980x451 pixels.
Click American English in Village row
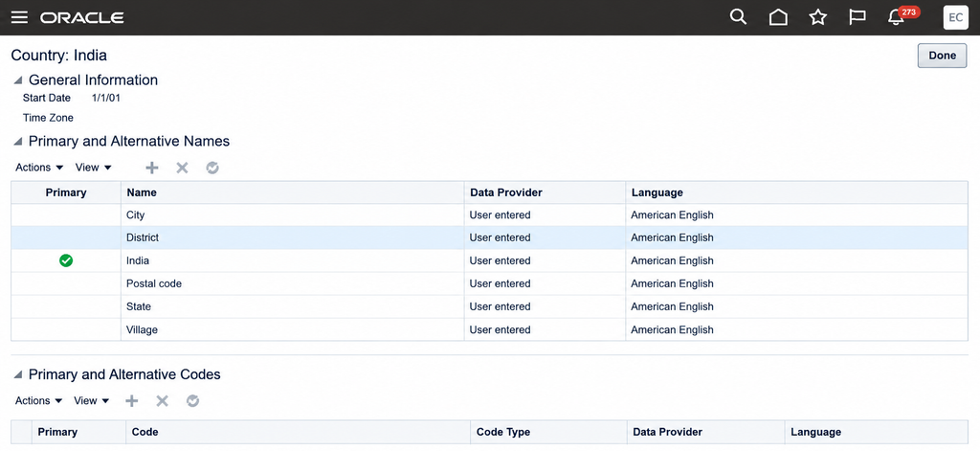coord(672,329)
